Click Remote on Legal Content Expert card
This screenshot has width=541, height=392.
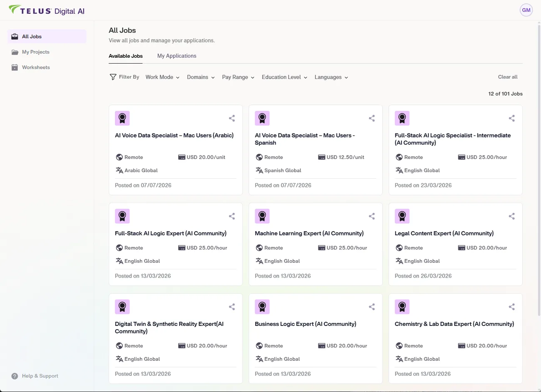tap(413, 248)
